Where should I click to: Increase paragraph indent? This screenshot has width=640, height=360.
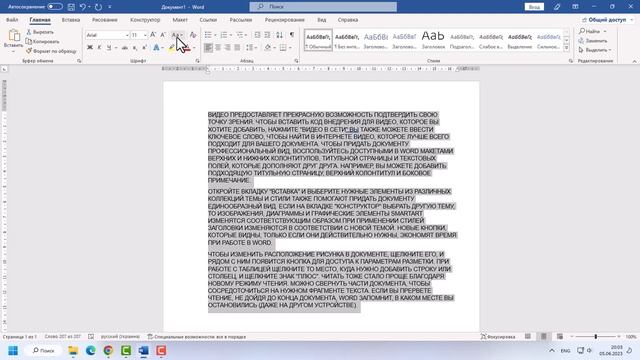tap(267, 35)
